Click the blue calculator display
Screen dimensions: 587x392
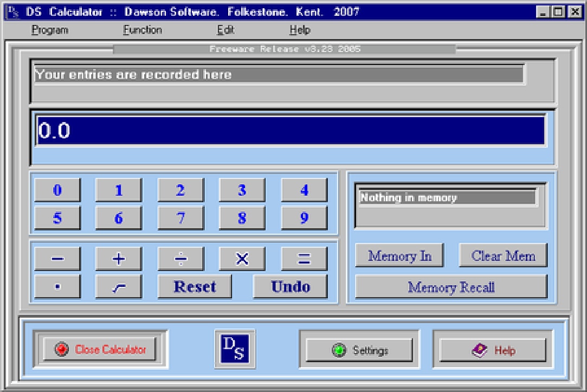pyautogui.click(x=293, y=130)
